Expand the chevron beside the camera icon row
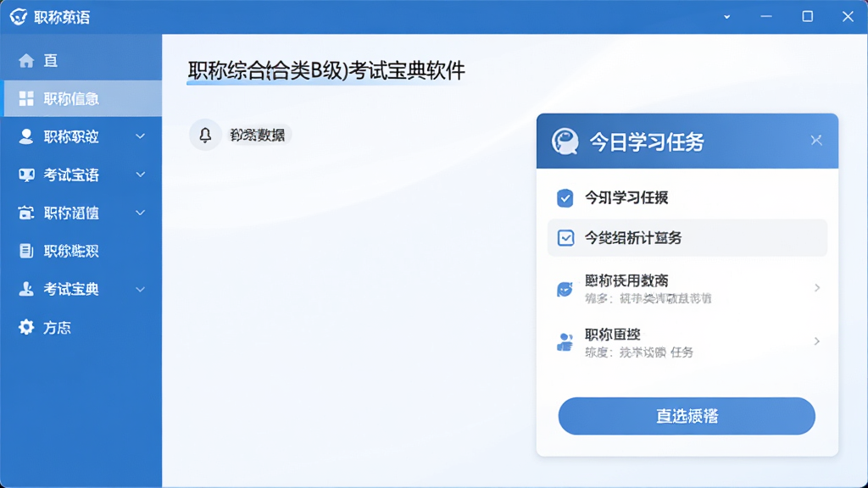 (141, 213)
